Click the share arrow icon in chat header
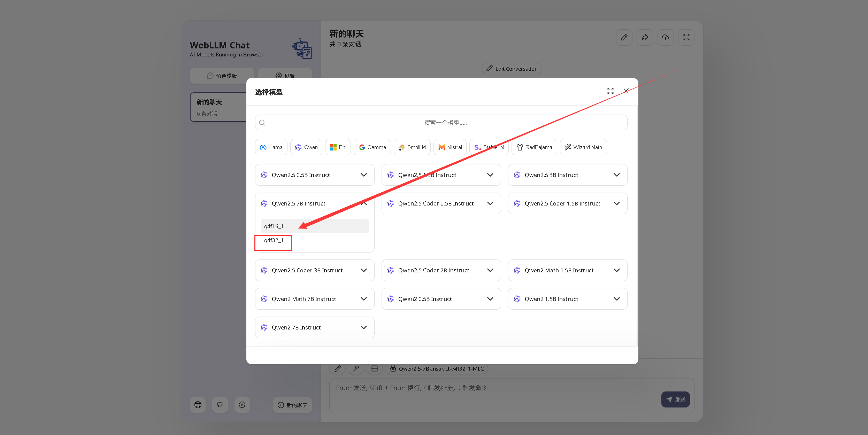Screen dimensions: 868x435 click(645, 37)
